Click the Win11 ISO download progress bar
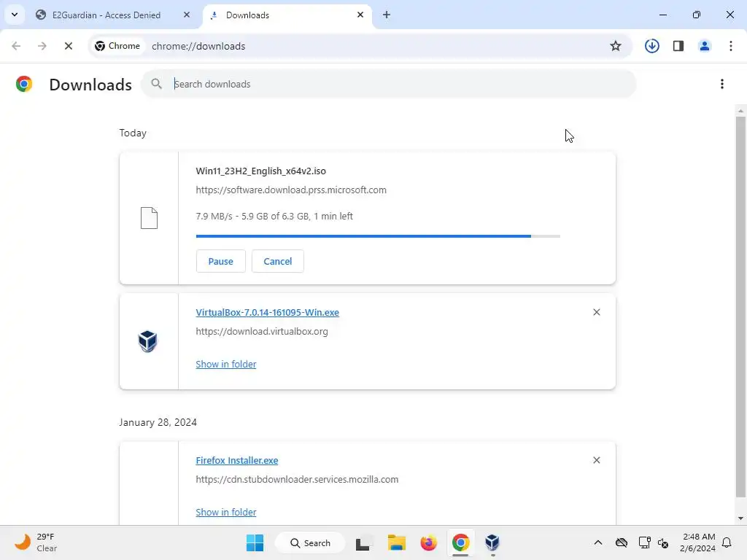 tap(378, 236)
